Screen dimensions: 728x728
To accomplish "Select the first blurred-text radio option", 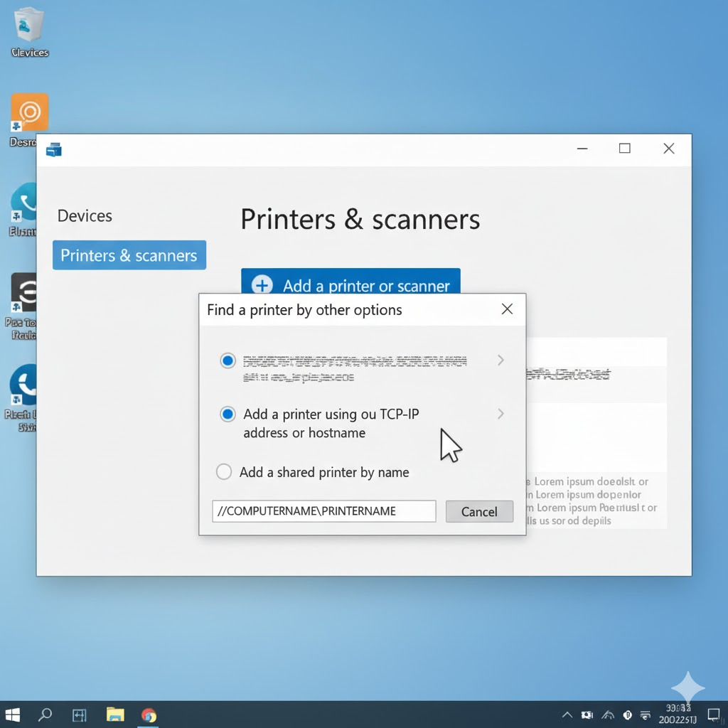I will click(x=227, y=361).
